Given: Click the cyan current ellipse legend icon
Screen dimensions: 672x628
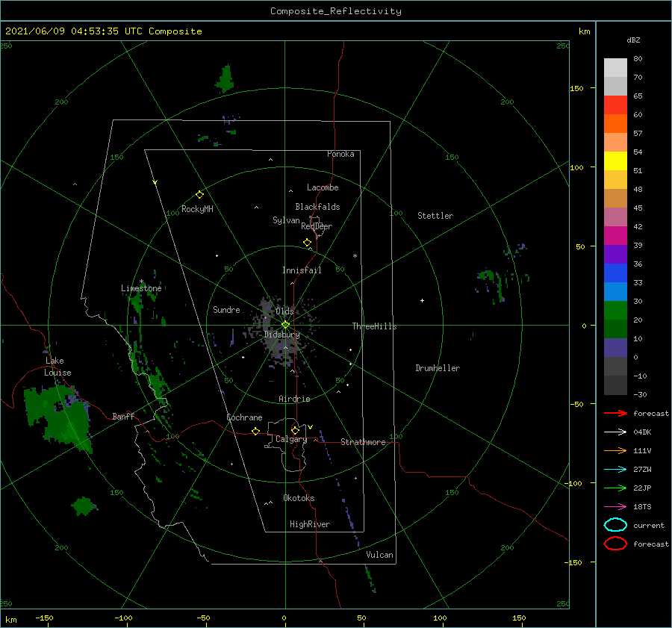Looking at the screenshot, I should tap(615, 525).
